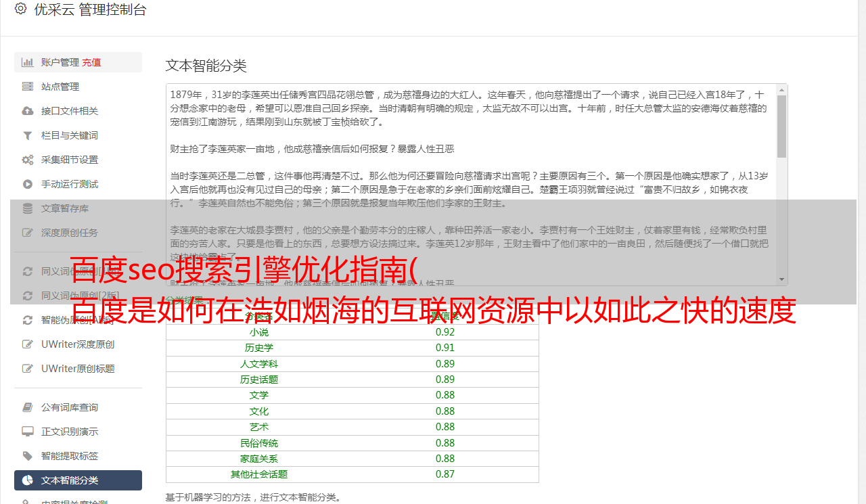
Task: Click the 历史话题 category cell
Action: point(259,380)
